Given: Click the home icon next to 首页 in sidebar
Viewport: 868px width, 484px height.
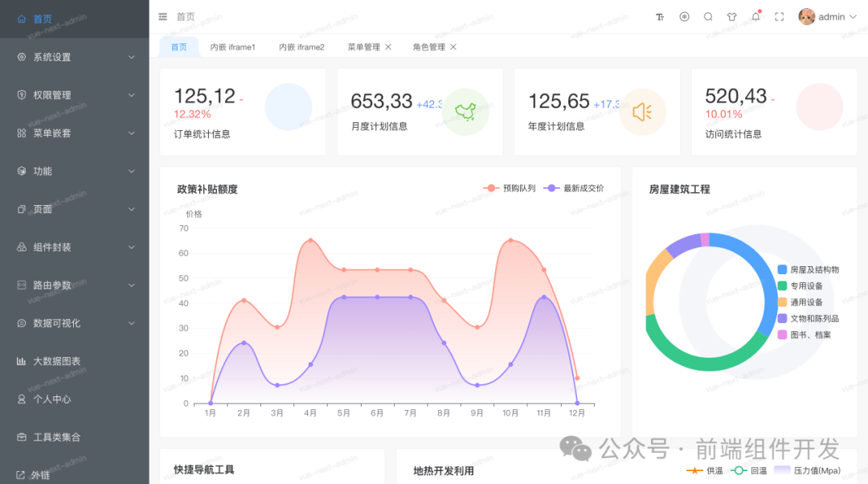Looking at the screenshot, I should 22,18.
